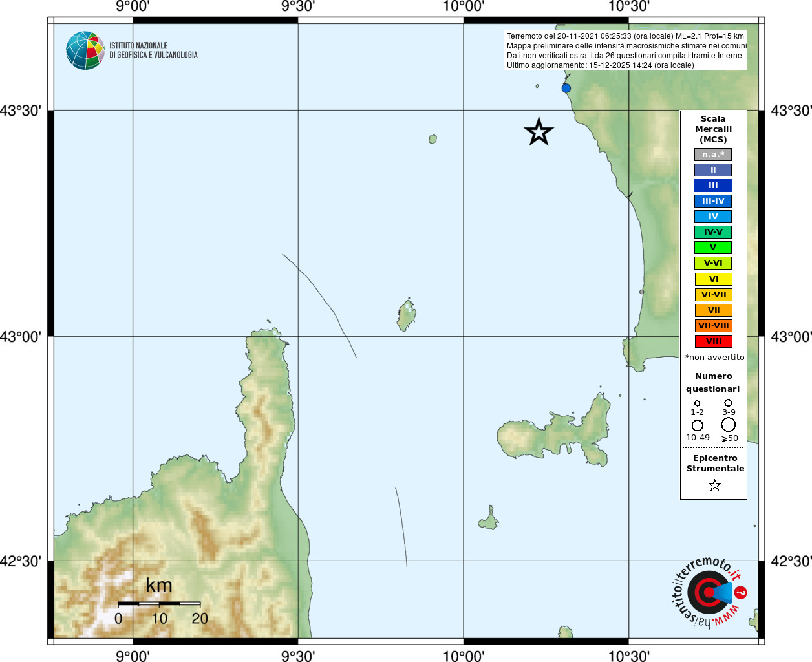This screenshot has width=812, height=662.
Task: Click the VII-VIII legend swatch
Action: [713, 326]
